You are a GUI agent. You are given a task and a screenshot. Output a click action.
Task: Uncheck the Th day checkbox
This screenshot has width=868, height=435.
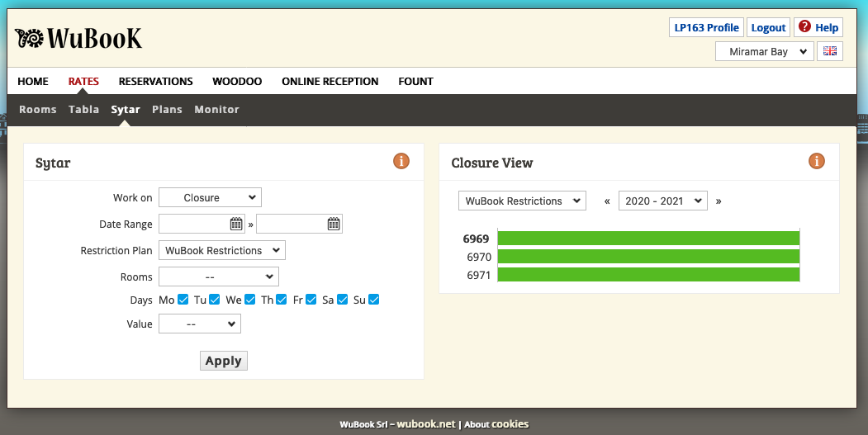click(x=282, y=300)
